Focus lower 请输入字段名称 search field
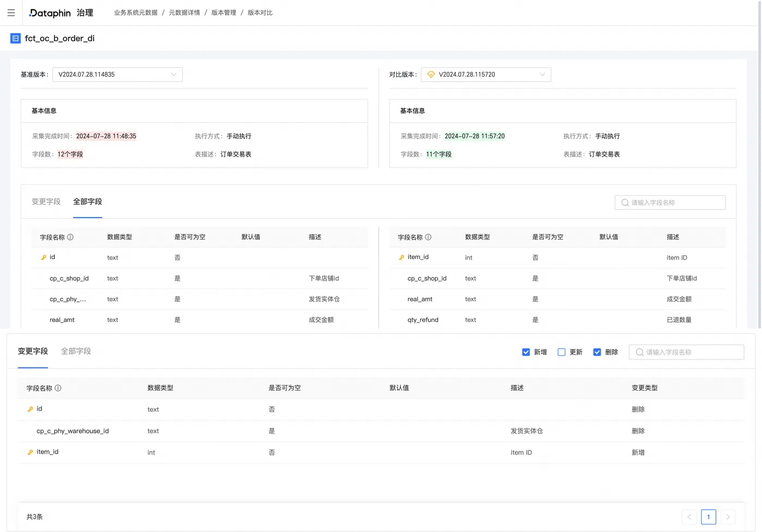This screenshot has height=532, width=762. pos(686,352)
